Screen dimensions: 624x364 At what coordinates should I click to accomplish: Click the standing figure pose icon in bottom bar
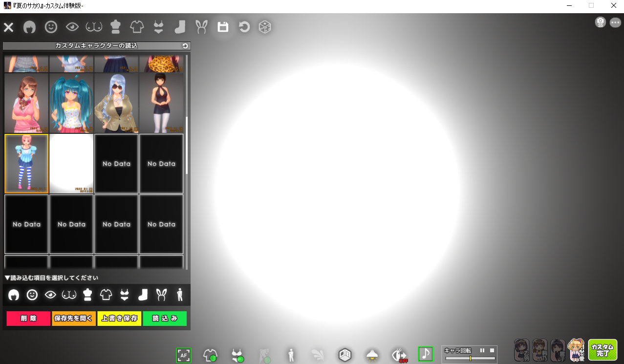coord(291,355)
